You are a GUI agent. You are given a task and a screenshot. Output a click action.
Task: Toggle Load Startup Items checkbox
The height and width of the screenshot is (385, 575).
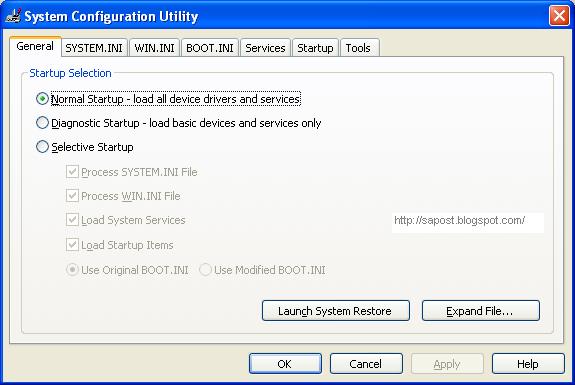(72, 245)
